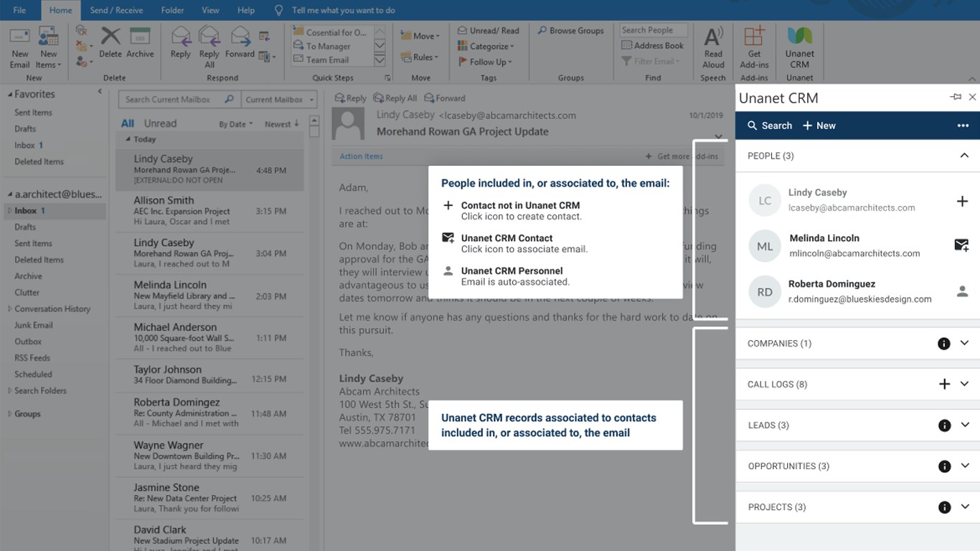
Task: Open the Junk Email folder
Action: point(34,325)
